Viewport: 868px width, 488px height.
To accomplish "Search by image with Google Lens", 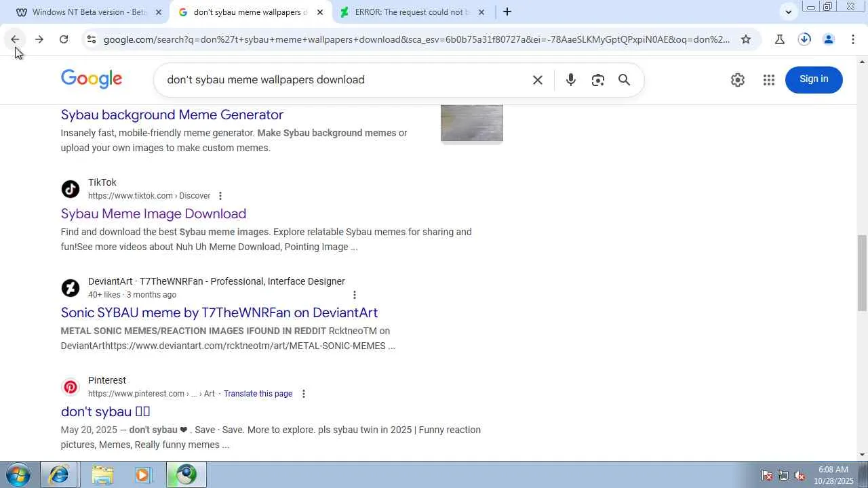I will click(597, 80).
